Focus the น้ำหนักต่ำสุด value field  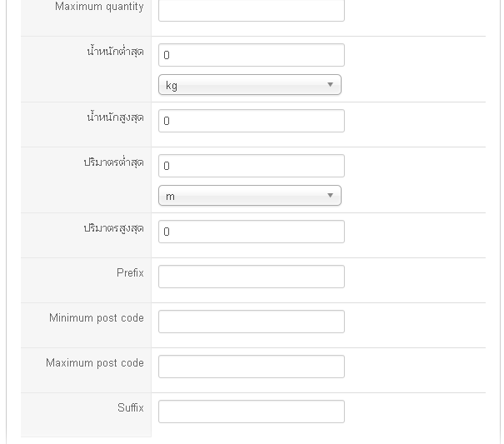(251, 55)
